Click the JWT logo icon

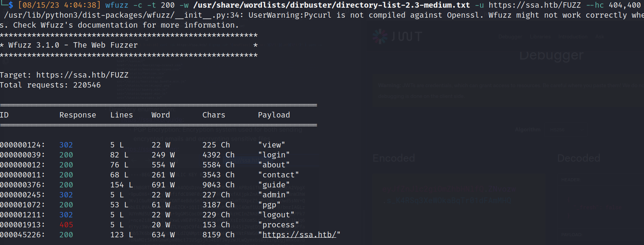(380, 36)
